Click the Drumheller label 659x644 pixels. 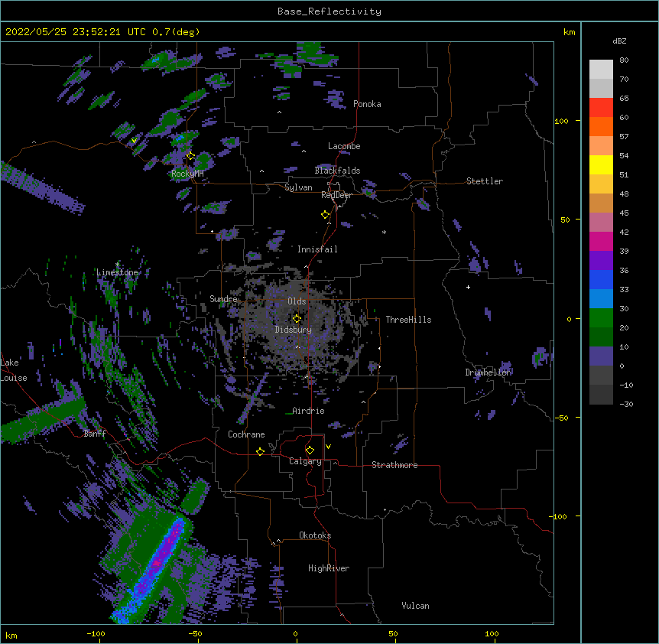pos(488,372)
